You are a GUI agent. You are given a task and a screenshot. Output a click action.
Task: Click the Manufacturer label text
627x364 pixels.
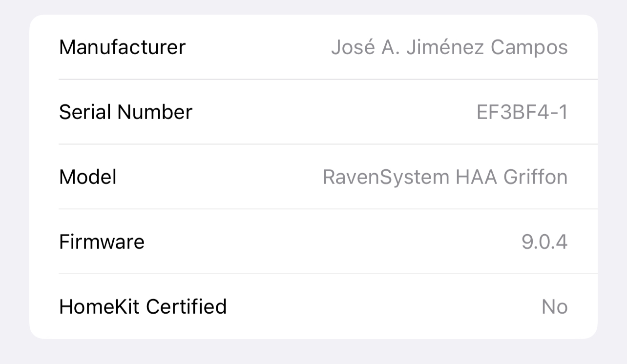tap(122, 47)
